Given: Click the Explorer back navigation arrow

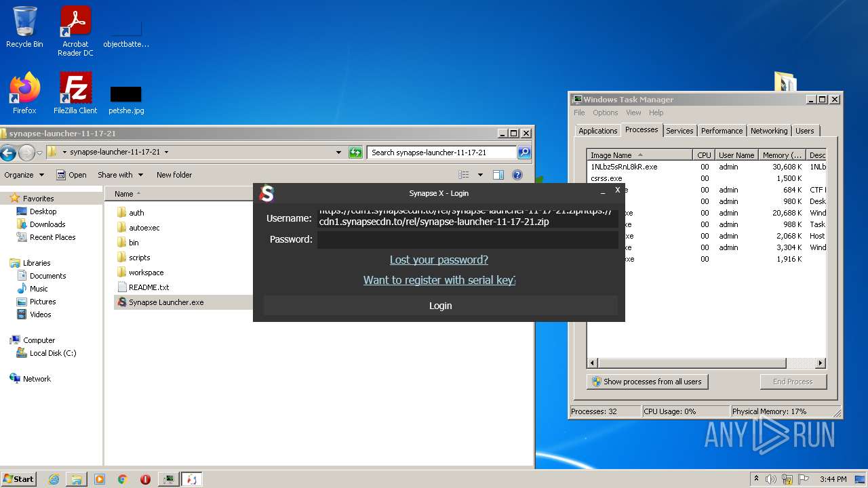Looking at the screenshot, I should [x=8, y=152].
